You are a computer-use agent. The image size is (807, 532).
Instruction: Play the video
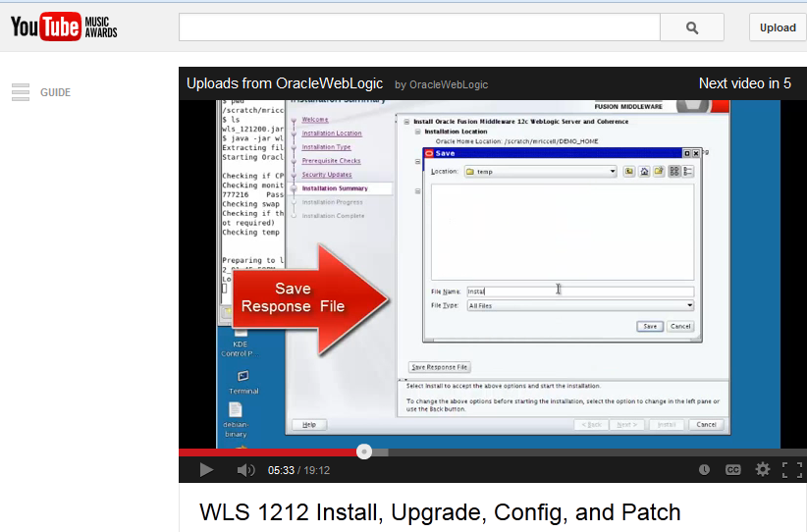pyautogui.click(x=206, y=470)
